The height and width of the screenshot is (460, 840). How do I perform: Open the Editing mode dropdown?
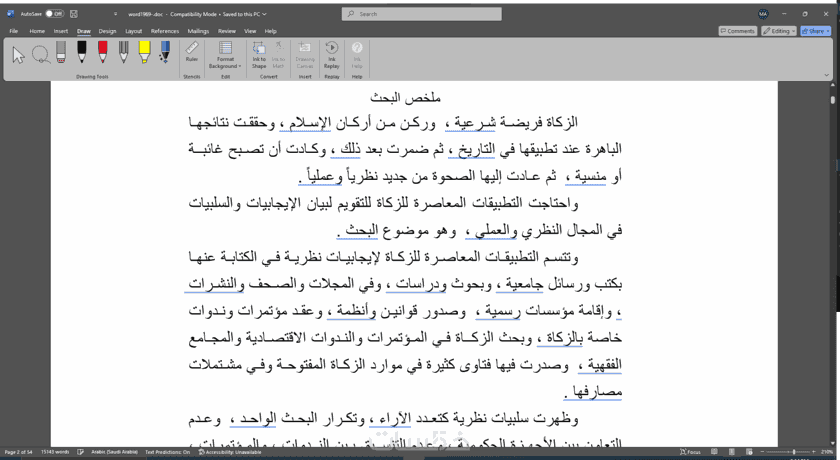point(779,31)
